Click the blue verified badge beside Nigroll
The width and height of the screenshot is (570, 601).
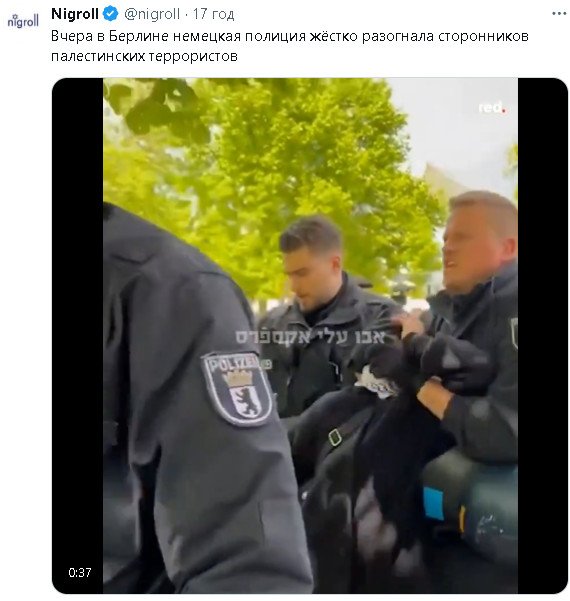[110, 14]
